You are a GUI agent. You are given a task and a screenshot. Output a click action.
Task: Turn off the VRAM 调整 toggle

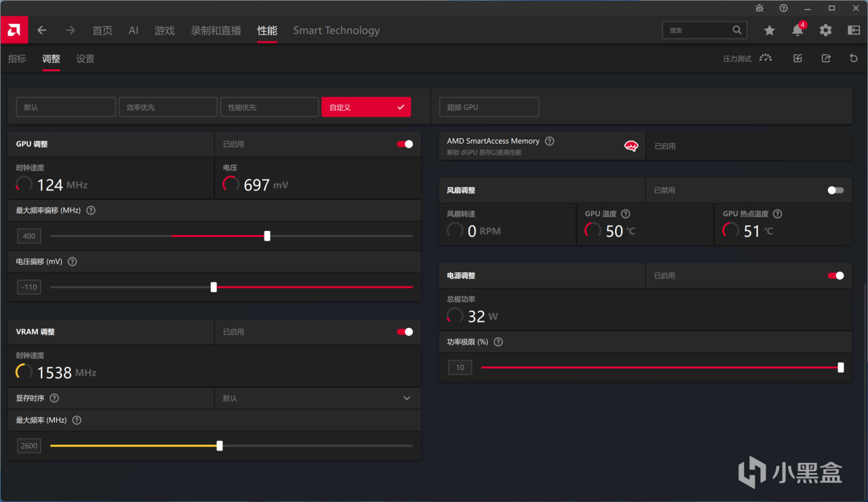point(405,332)
